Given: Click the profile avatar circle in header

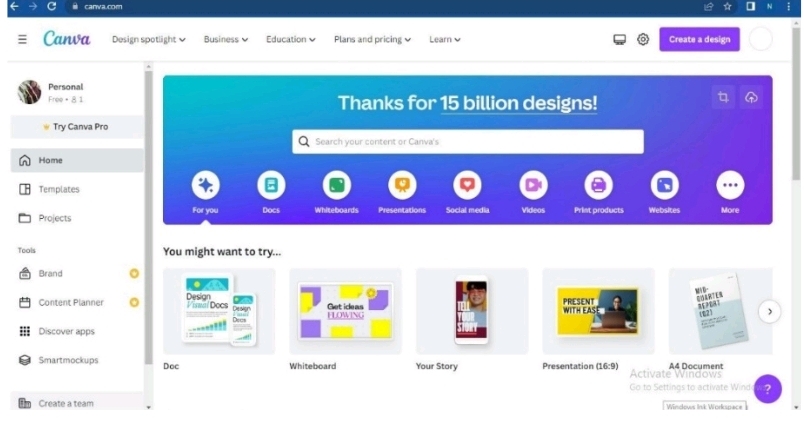Looking at the screenshot, I should point(761,39).
